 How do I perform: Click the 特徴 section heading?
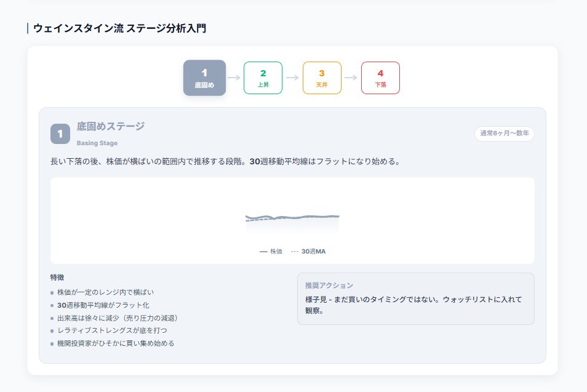pyautogui.click(x=57, y=277)
